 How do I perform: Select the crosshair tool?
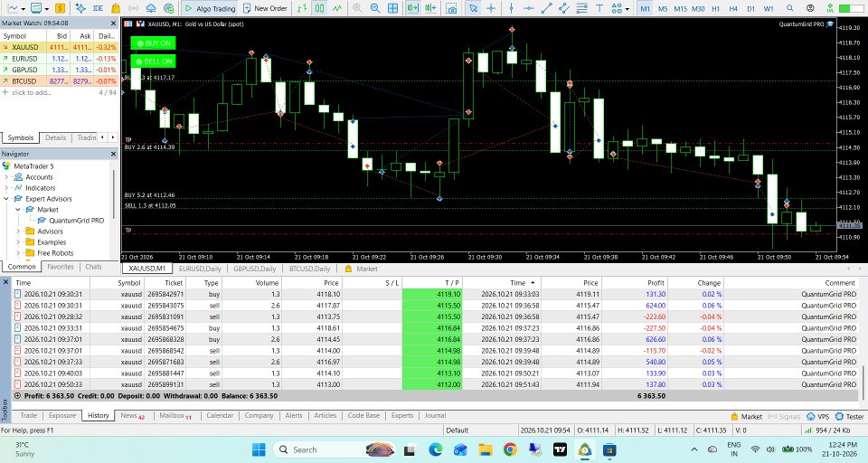point(490,8)
